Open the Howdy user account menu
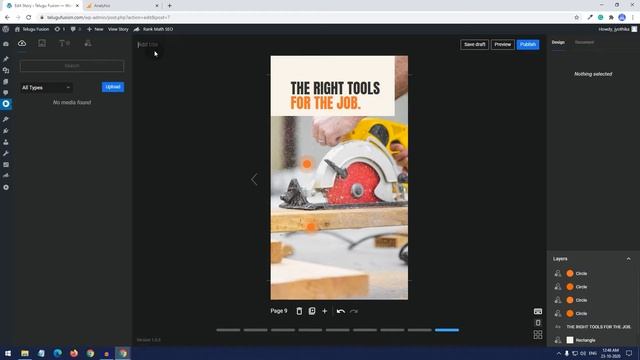Viewport: 640px width, 360px height. pos(617,29)
